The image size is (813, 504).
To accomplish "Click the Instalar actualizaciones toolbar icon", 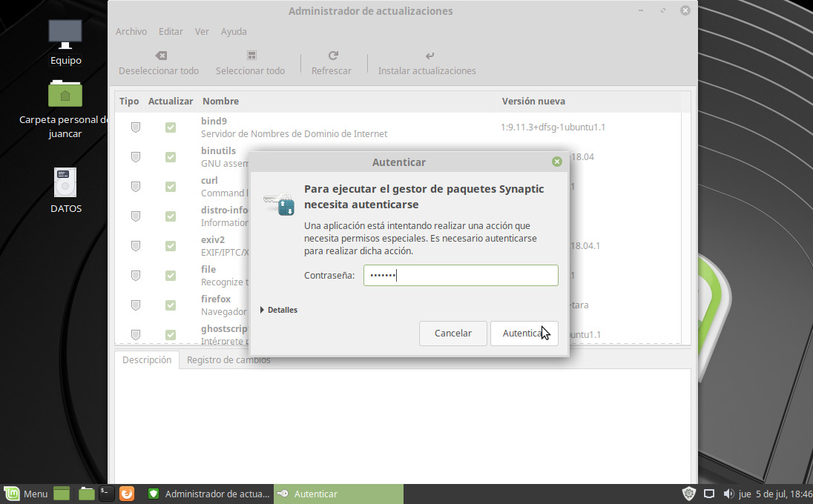I will (x=429, y=56).
